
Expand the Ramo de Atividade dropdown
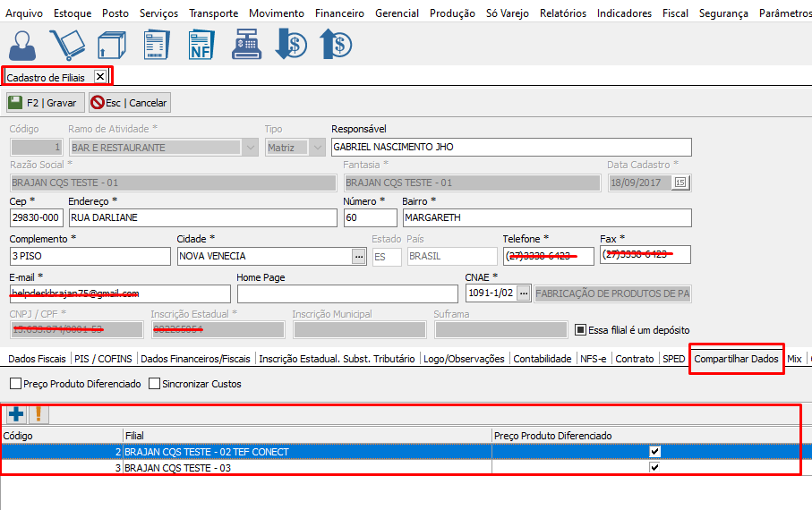250,148
